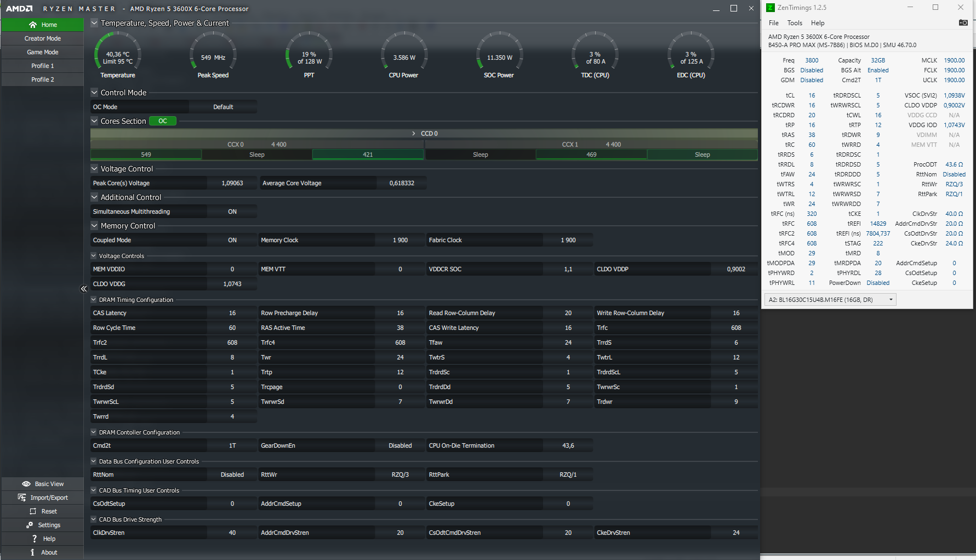Click the Reset icon in sidebar
Image resolution: width=976 pixels, height=560 pixels.
coord(33,511)
